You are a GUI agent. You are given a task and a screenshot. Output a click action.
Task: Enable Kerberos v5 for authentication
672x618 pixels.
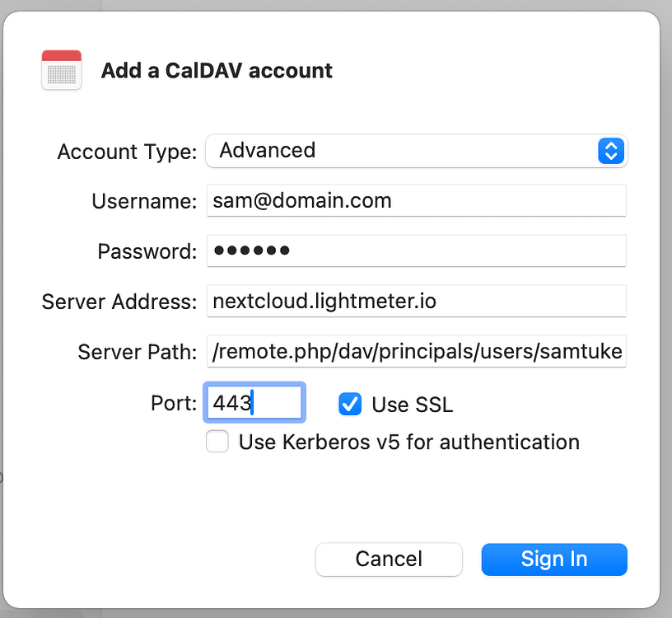coord(217,442)
